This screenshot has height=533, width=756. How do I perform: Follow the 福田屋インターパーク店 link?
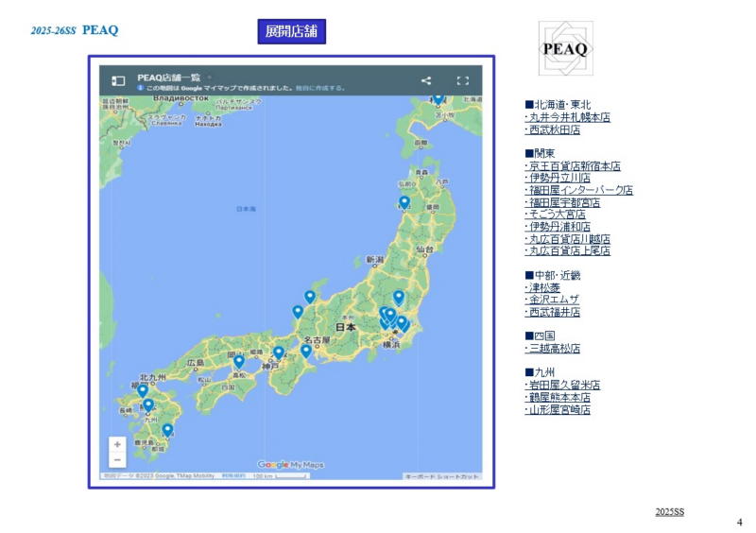(578, 190)
